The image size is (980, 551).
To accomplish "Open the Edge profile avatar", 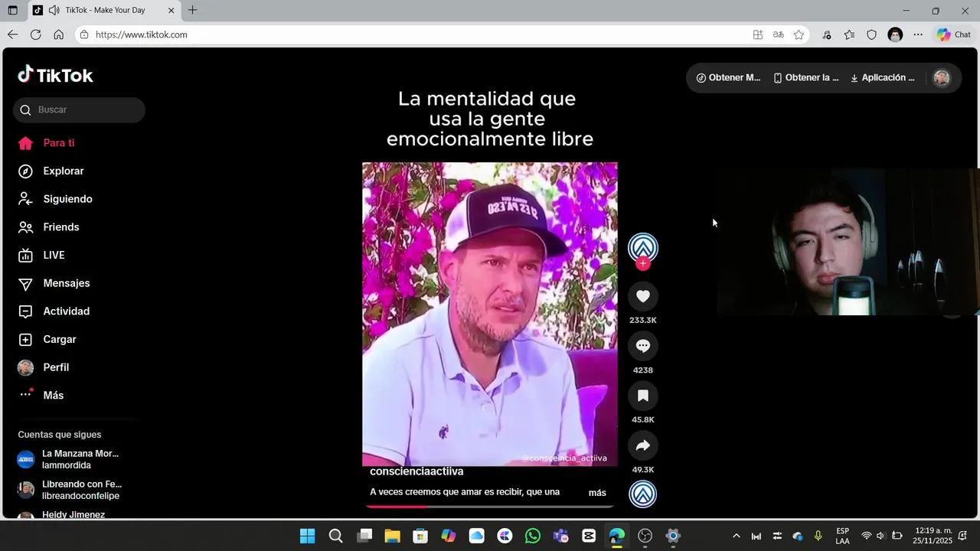I will pos(895,34).
